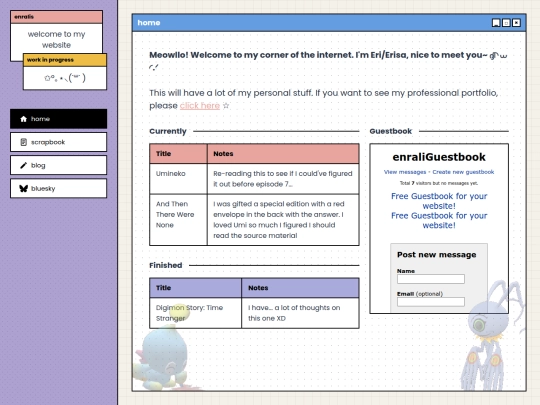Image resolution: width=540 pixels, height=405 pixels.
Task: Follow the 'click here' portfolio link
Action: click(200, 106)
